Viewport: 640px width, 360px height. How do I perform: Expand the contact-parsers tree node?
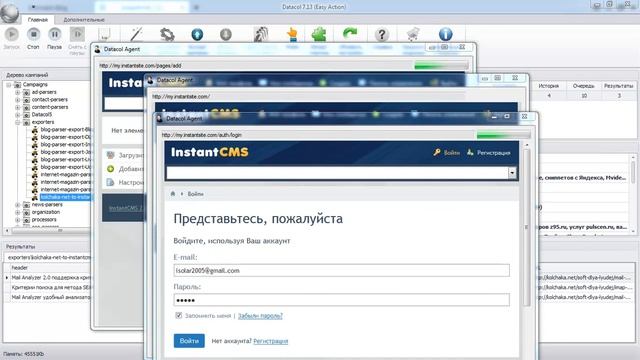pyautogui.click(x=18, y=100)
